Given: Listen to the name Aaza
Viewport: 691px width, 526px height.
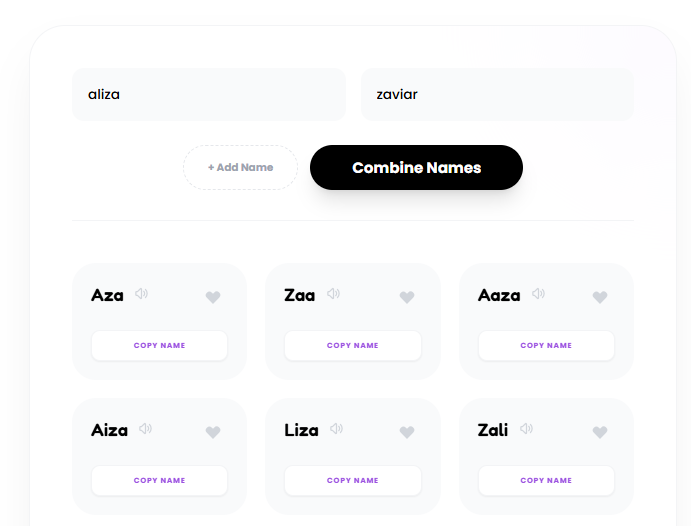Looking at the screenshot, I should click(539, 294).
